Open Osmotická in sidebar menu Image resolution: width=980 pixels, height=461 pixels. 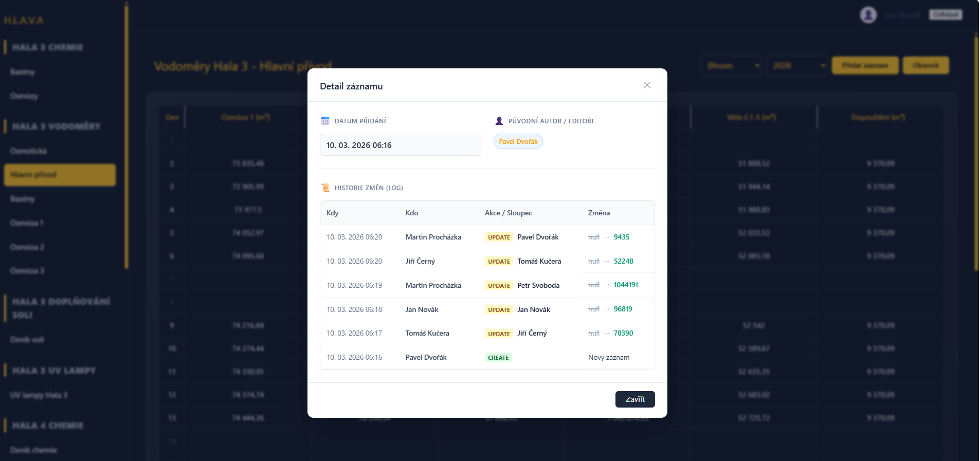point(29,151)
